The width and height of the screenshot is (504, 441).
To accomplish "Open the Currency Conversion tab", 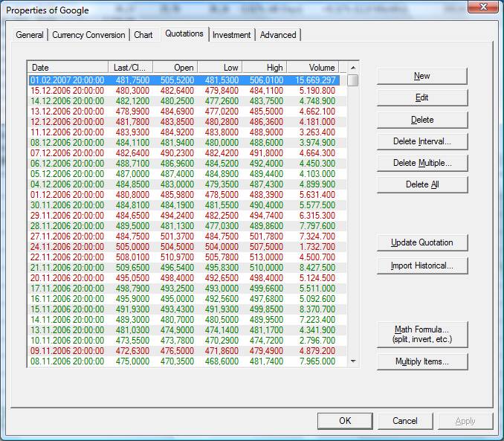I will point(88,35).
